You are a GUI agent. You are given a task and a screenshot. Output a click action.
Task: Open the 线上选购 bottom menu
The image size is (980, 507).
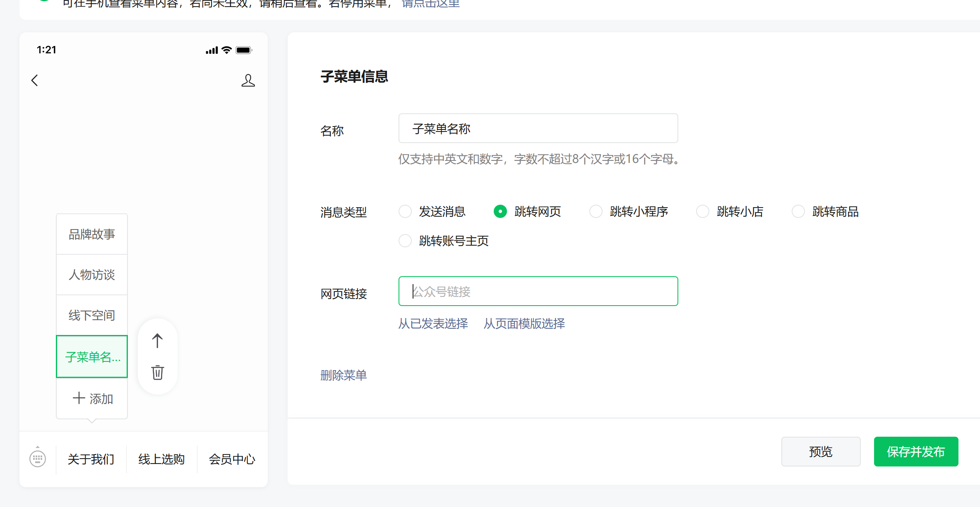161,459
